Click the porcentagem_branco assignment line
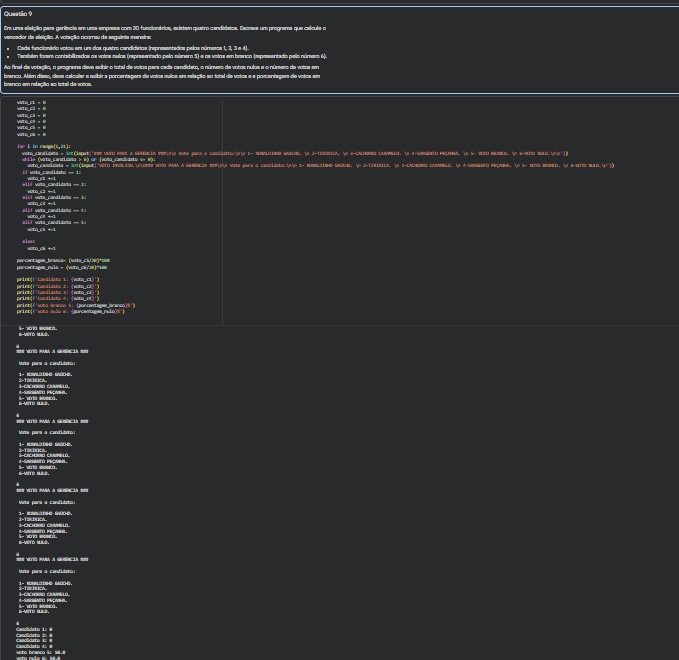The height and width of the screenshot is (660, 679). (63, 260)
